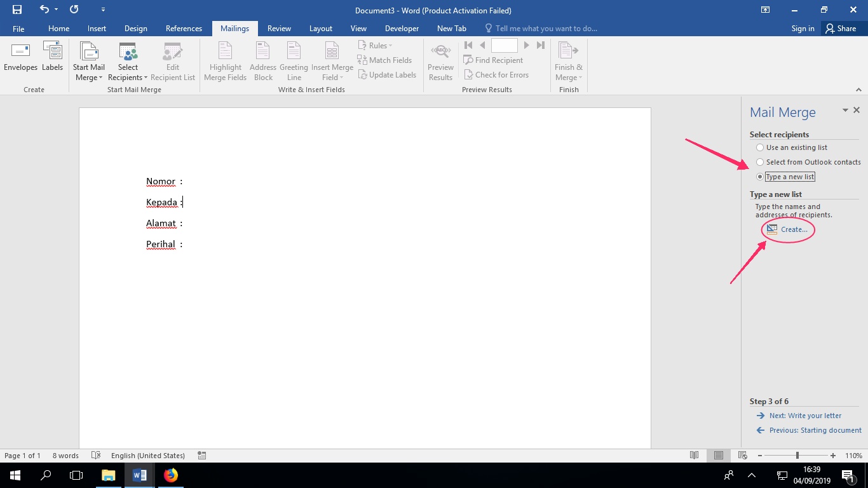
Task: Switch to Read Mode view icon
Action: 695,456
